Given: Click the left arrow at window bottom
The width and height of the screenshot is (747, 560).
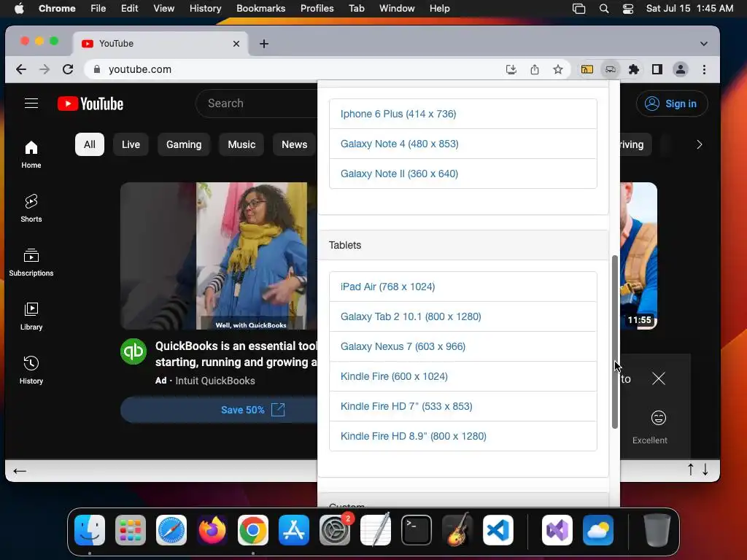Looking at the screenshot, I should pos(20,471).
